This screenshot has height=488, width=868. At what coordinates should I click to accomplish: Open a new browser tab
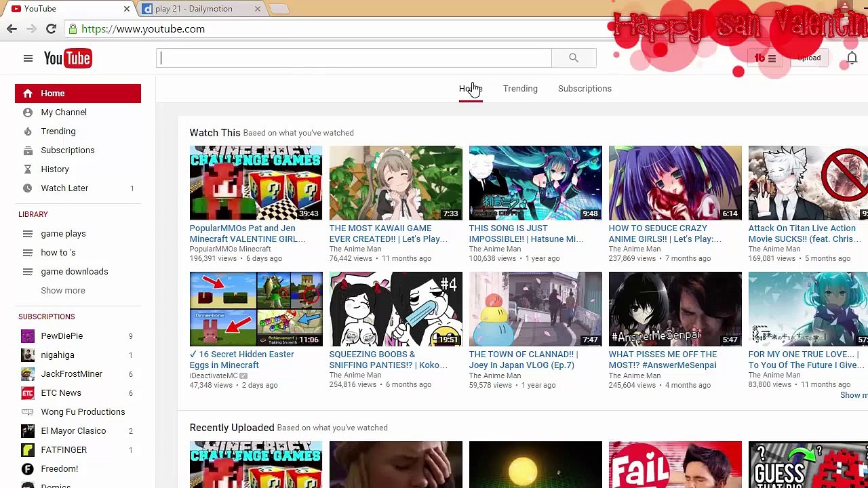(x=279, y=9)
